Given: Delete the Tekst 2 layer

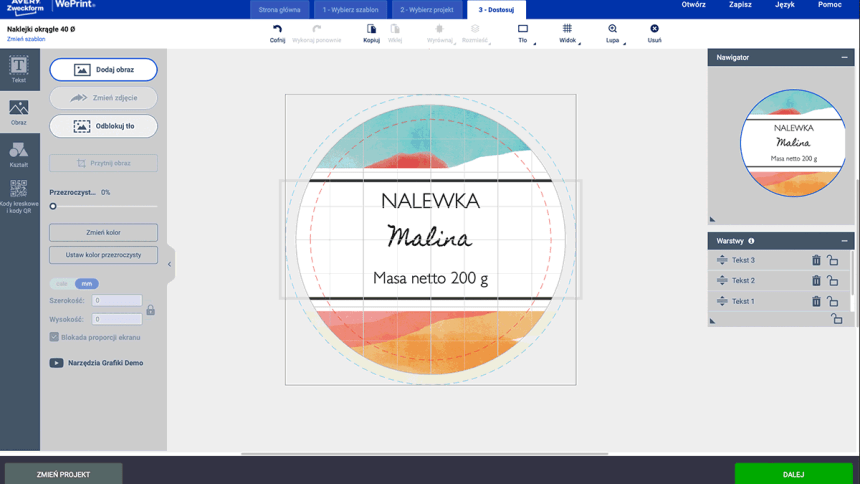Looking at the screenshot, I should pos(816,280).
